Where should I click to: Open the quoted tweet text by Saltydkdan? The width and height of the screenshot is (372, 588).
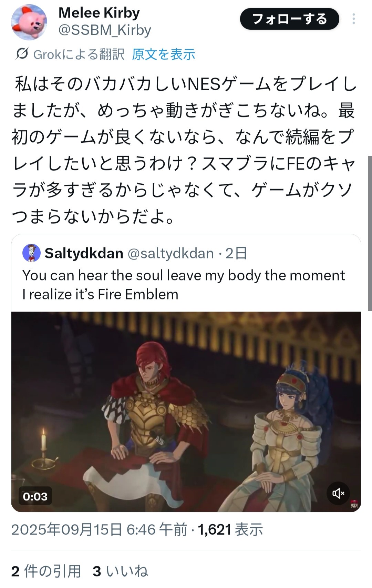click(184, 285)
